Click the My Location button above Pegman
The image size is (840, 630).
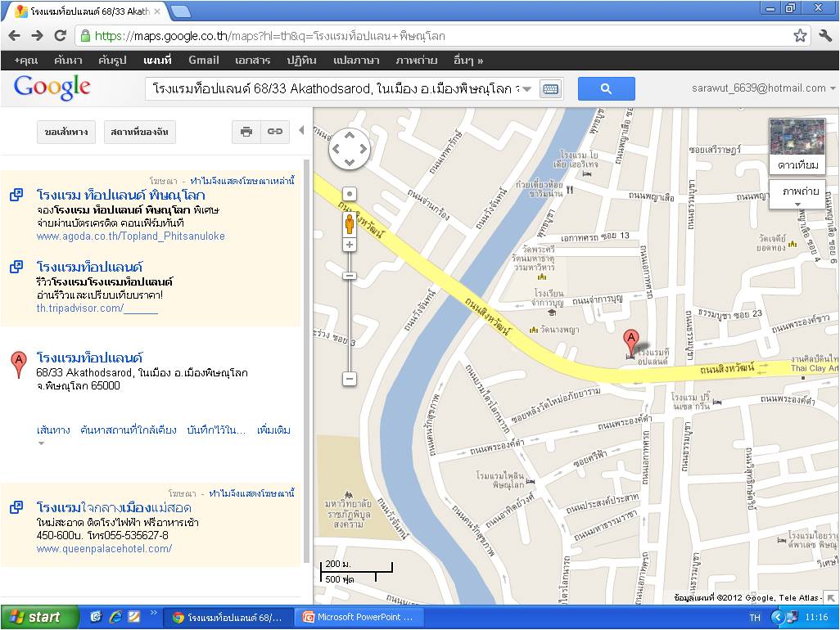350,194
